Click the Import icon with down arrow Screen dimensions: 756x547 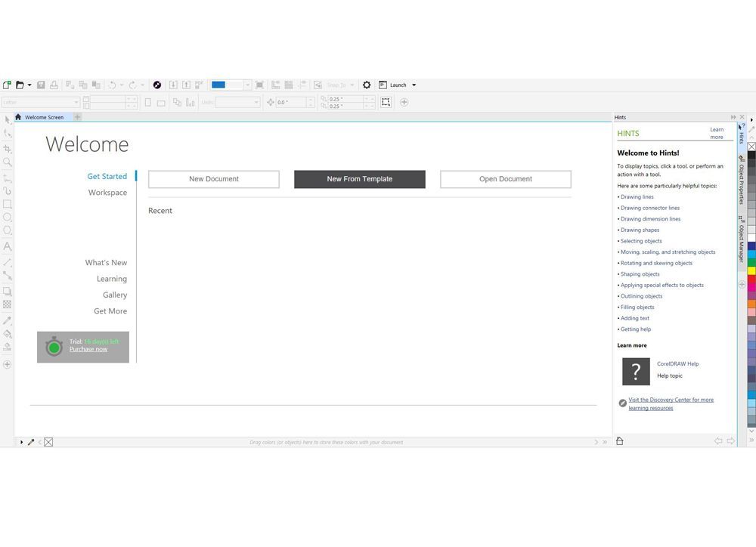pyautogui.click(x=173, y=85)
